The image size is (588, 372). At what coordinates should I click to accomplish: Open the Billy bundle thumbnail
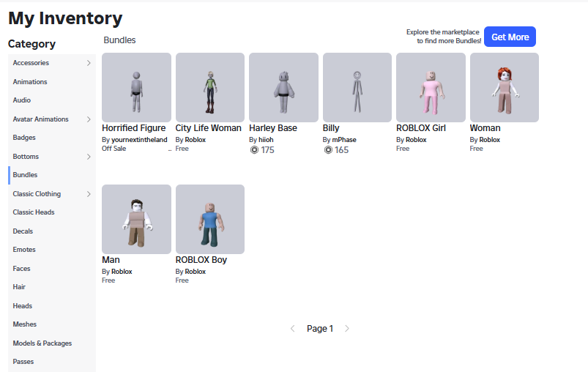pos(357,87)
